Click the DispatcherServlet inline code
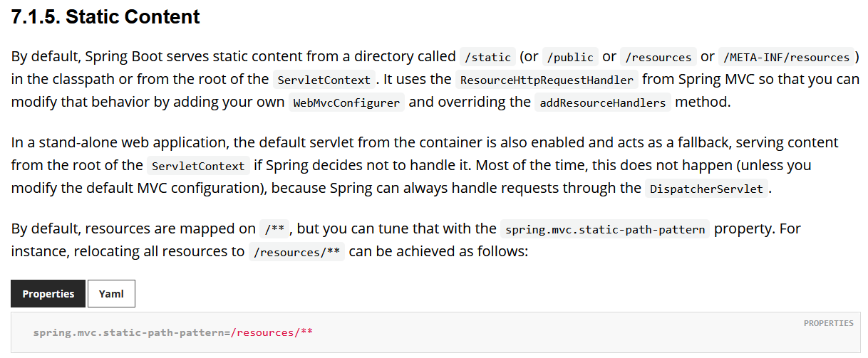The image size is (868, 358). point(707,189)
